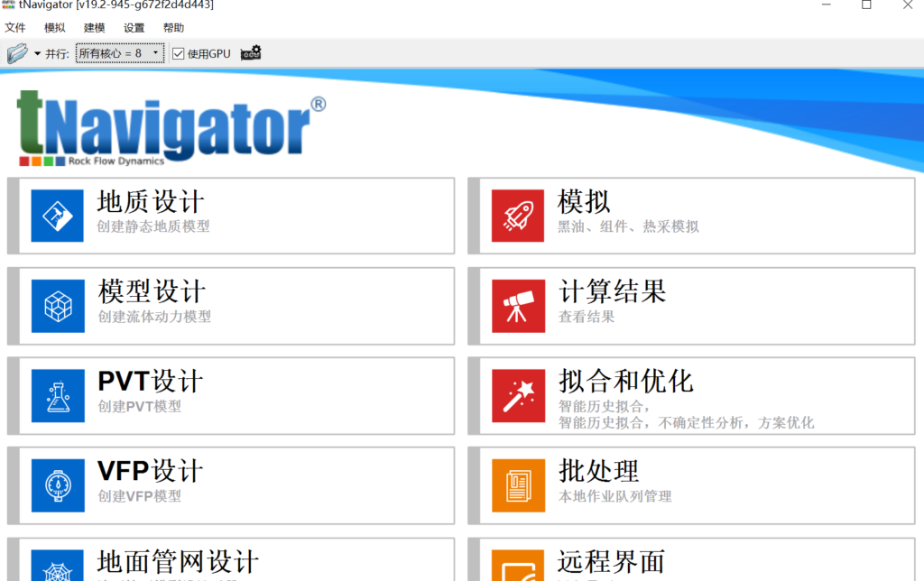Click the 并行: label in toolbar
This screenshot has width=924, height=581.
(x=57, y=53)
